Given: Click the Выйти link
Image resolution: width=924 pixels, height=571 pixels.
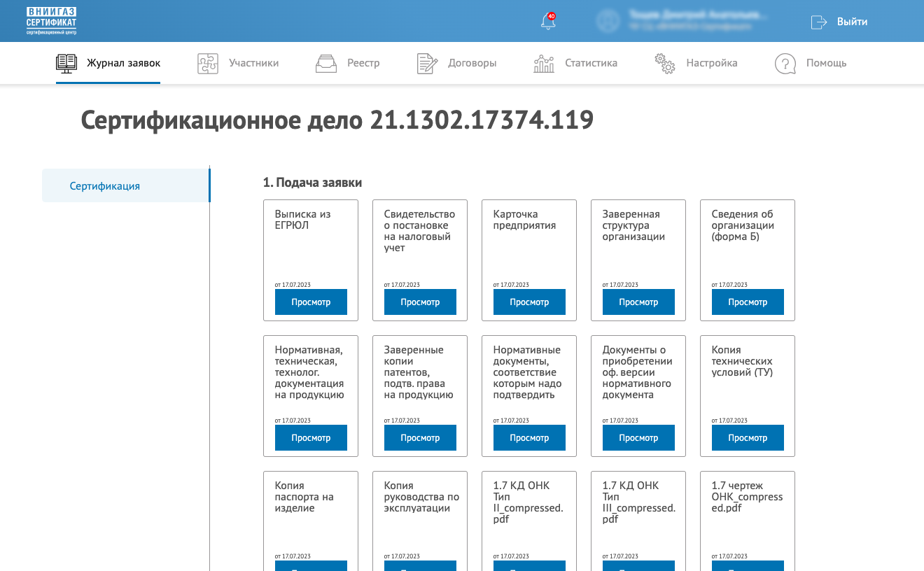Looking at the screenshot, I should pyautogui.click(x=852, y=22).
